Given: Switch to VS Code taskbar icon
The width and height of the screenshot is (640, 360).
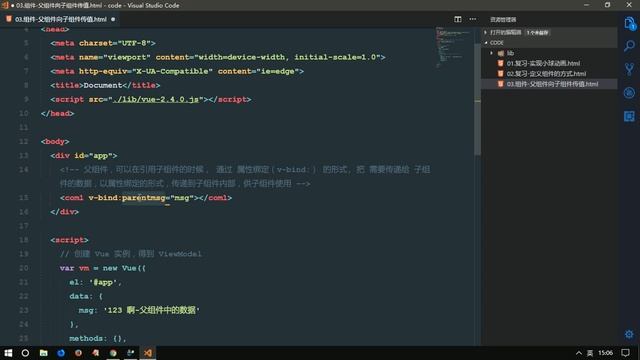Looking at the screenshot, I should pos(148,353).
